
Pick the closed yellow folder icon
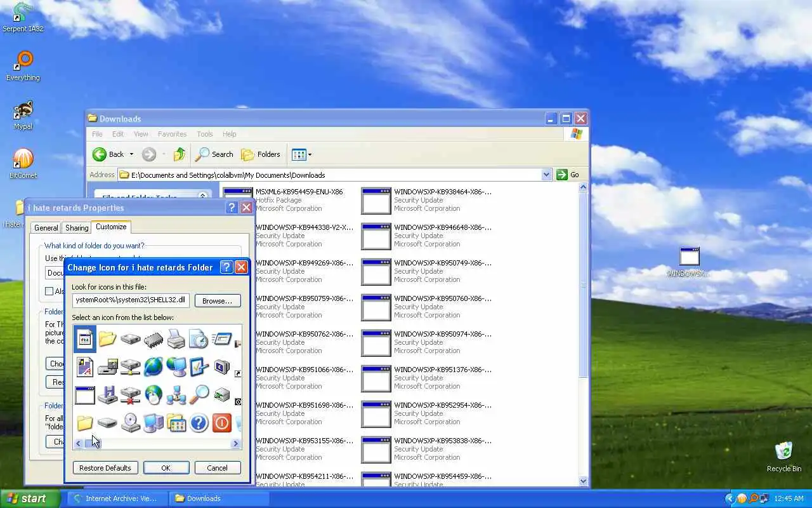coord(84,423)
